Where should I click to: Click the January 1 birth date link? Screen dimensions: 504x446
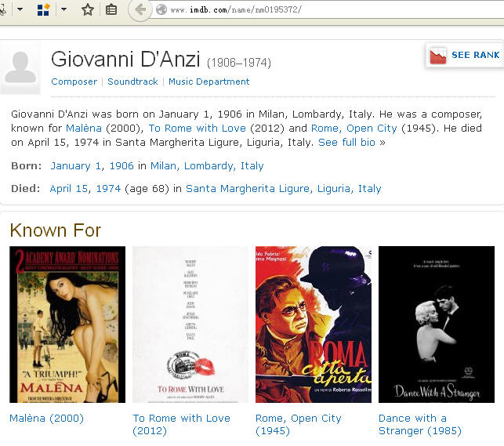tap(75, 166)
